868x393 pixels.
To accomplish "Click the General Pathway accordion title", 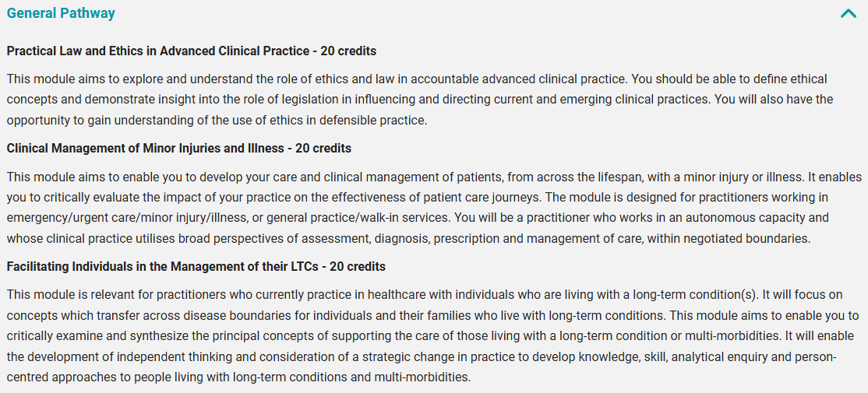I will point(61,13).
